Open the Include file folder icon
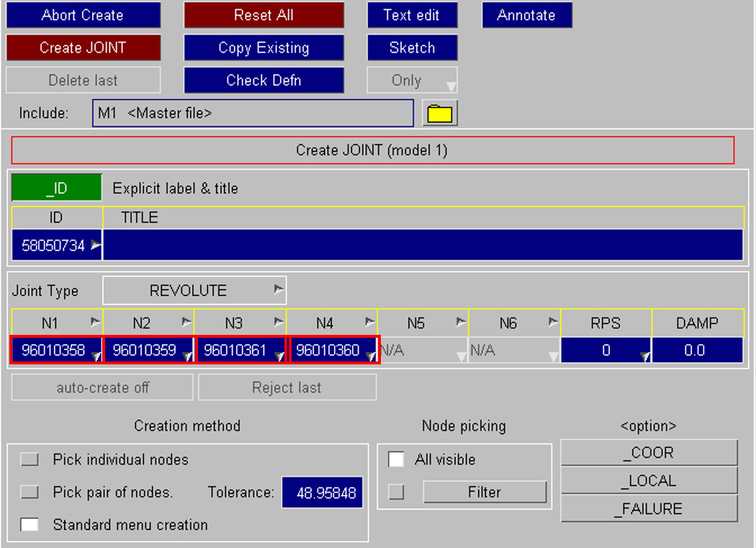Viewport: 756px width, 548px height. [440, 113]
